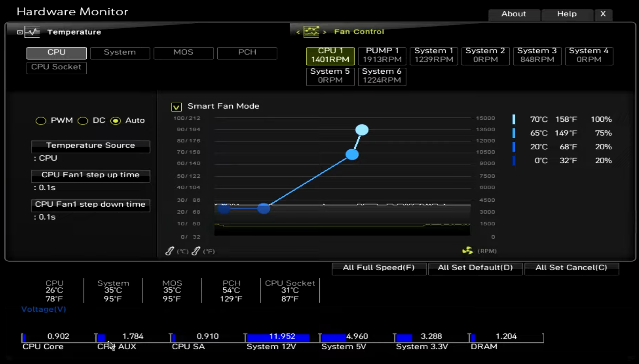Click the Celsius thermometer icon
639x364 pixels.
pos(170,251)
